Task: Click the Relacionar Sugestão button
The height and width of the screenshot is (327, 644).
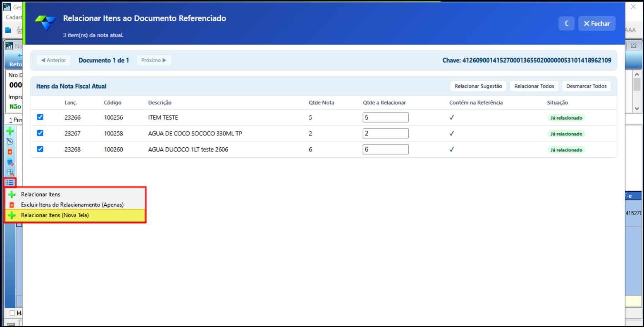Action: 478,86
